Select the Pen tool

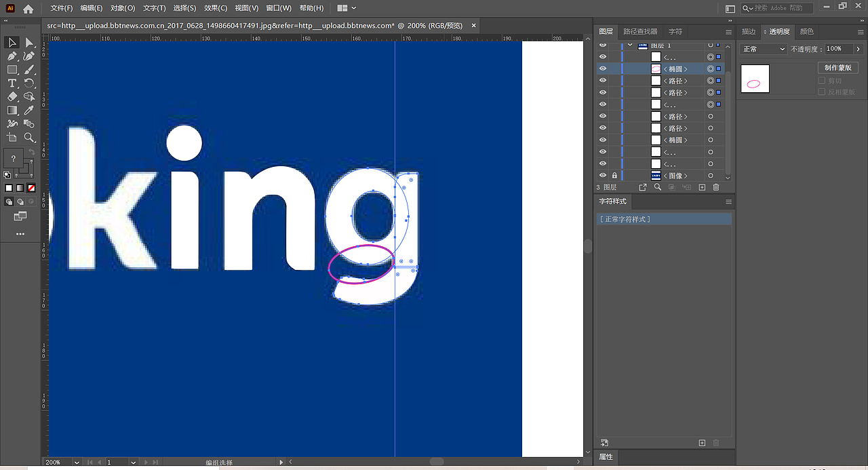(x=12, y=56)
